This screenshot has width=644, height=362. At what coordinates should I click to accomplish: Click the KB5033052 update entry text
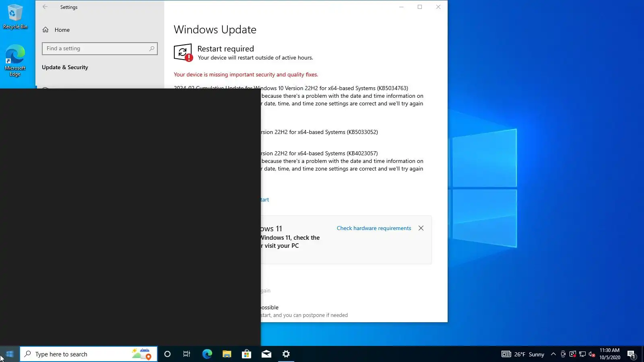pyautogui.click(x=320, y=132)
